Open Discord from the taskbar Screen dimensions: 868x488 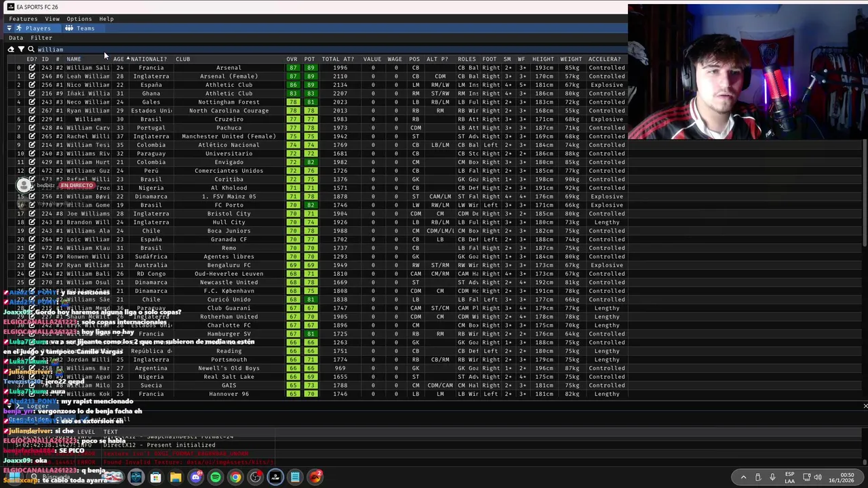[x=196, y=477]
